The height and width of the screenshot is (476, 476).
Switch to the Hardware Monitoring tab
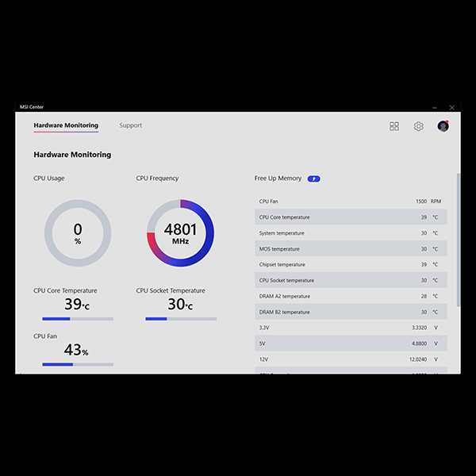tap(66, 125)
